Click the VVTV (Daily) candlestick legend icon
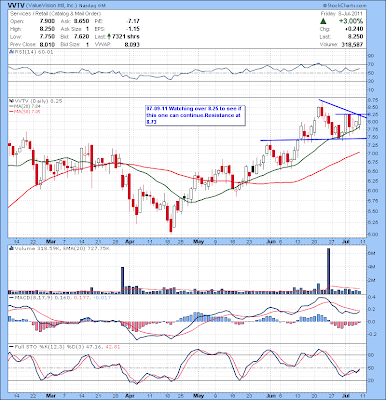 click(x=11, y=101)
